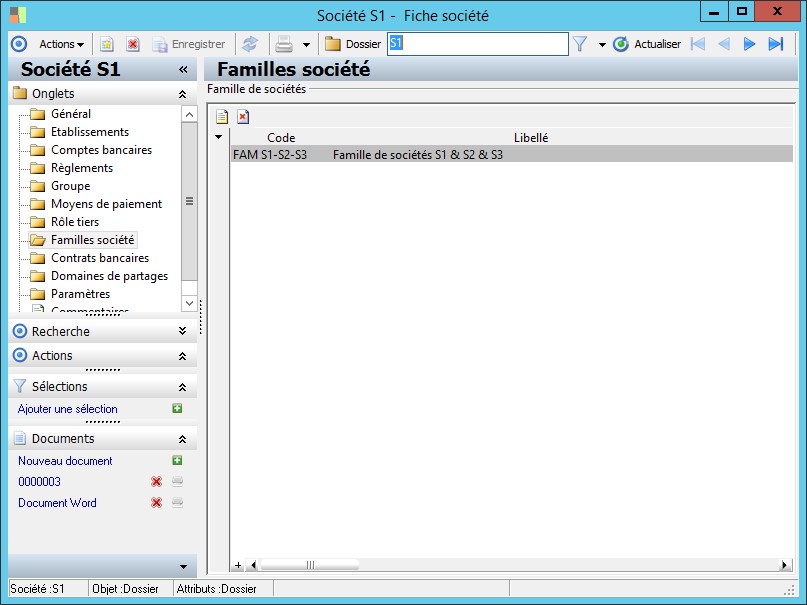Viewport: 807px width, 605px height.
Task: Click the refresh arrows icon in toolbar
Action: point(250,44)
